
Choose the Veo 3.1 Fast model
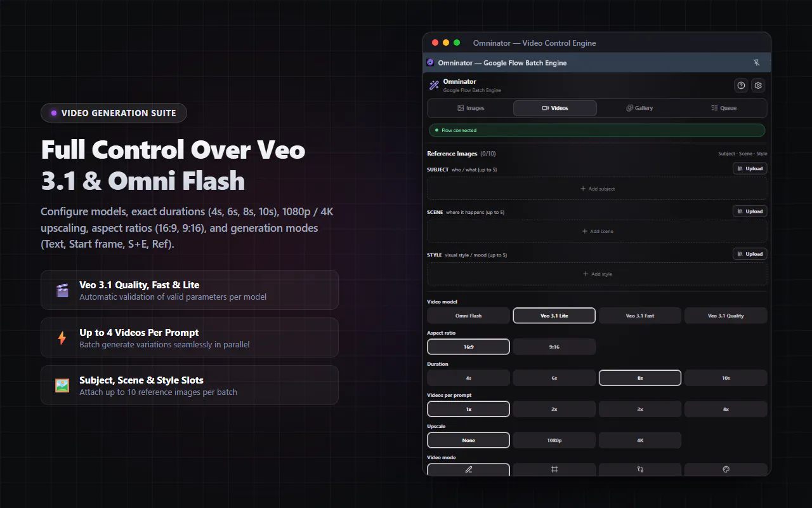(x=640, y=316)
